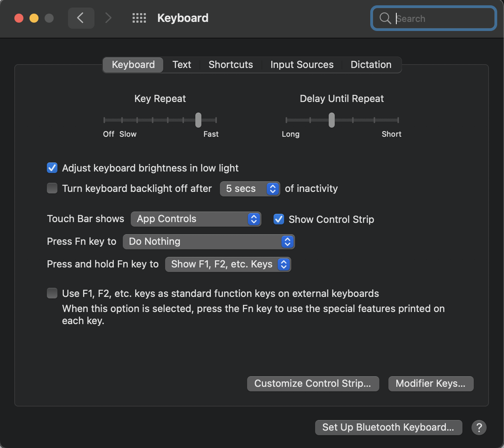Go back with the left chevron arrow

point(81,18)
